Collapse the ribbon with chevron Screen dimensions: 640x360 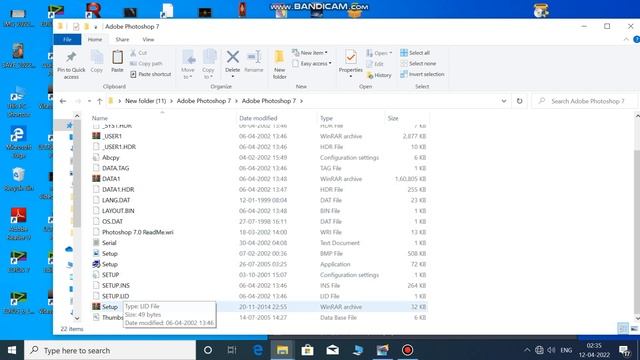coord(626,39)
